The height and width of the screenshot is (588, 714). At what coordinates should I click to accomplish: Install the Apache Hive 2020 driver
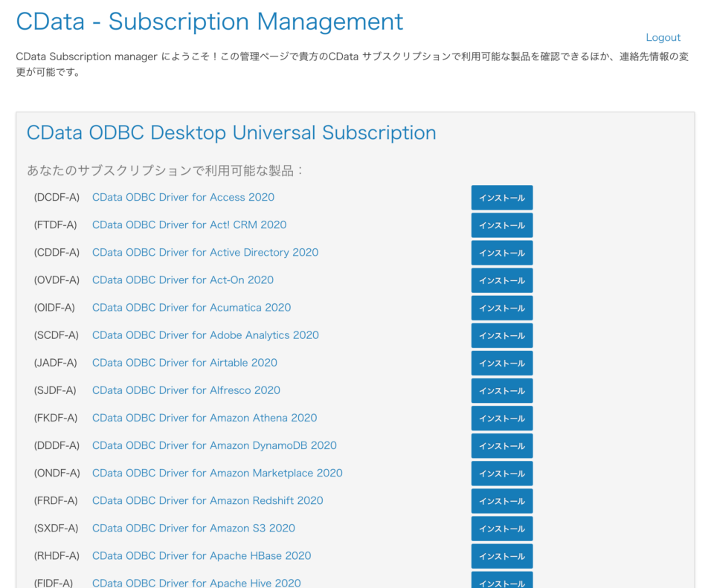(x=501, y=582)
